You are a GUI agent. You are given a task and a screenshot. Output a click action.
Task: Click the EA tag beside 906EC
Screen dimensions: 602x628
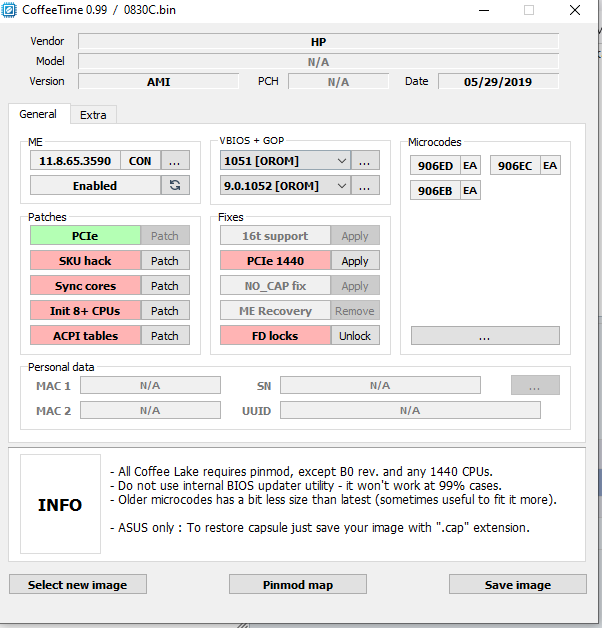pos(550,165)
